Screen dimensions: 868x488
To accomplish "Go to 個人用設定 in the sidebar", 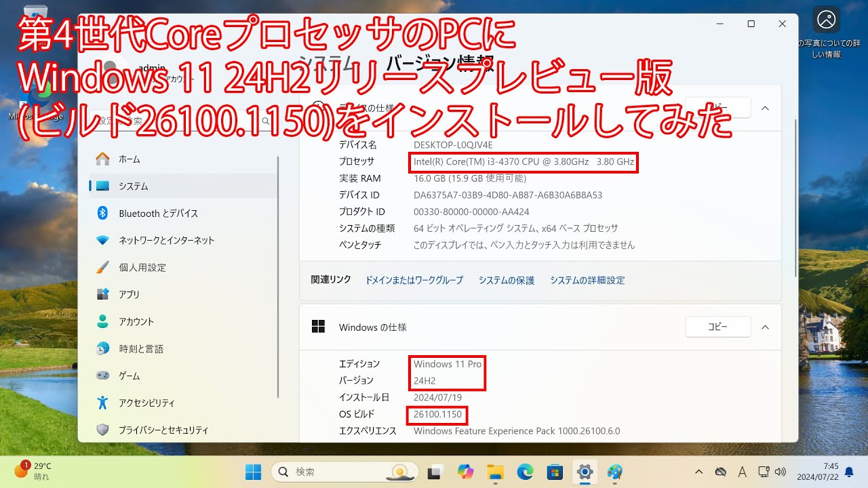I will click(142, 268).
